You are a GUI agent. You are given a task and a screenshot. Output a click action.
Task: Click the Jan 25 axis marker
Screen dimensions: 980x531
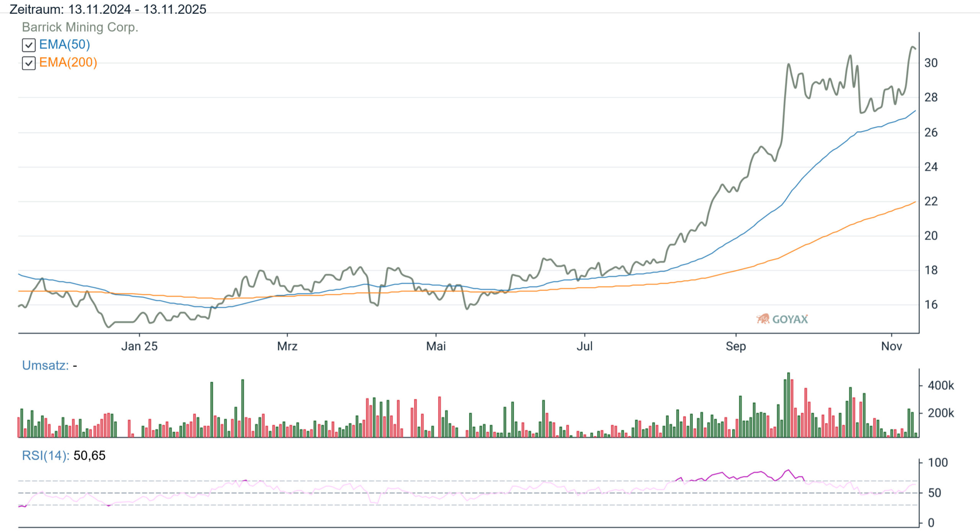(139, 346)
